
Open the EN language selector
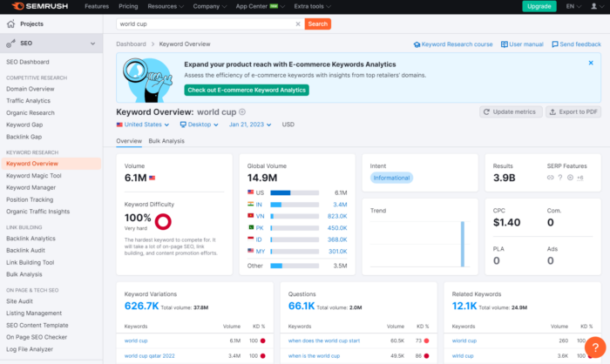tap(573, 6)
